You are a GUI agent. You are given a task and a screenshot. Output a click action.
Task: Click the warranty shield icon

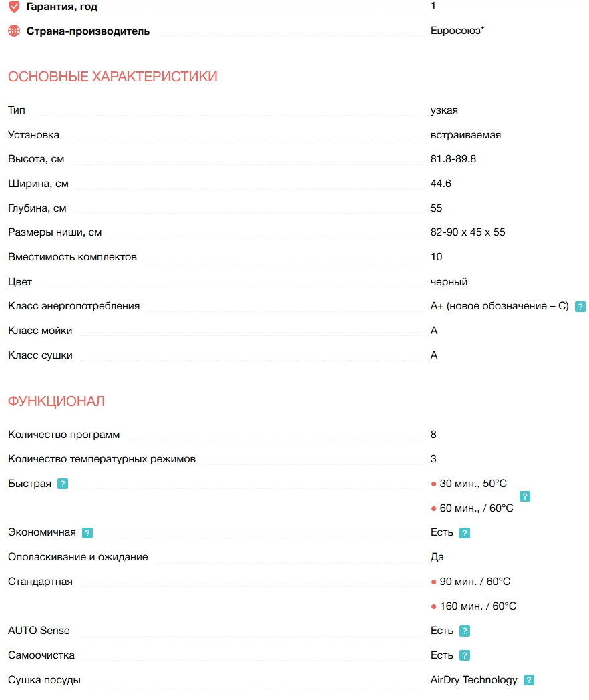14,7
